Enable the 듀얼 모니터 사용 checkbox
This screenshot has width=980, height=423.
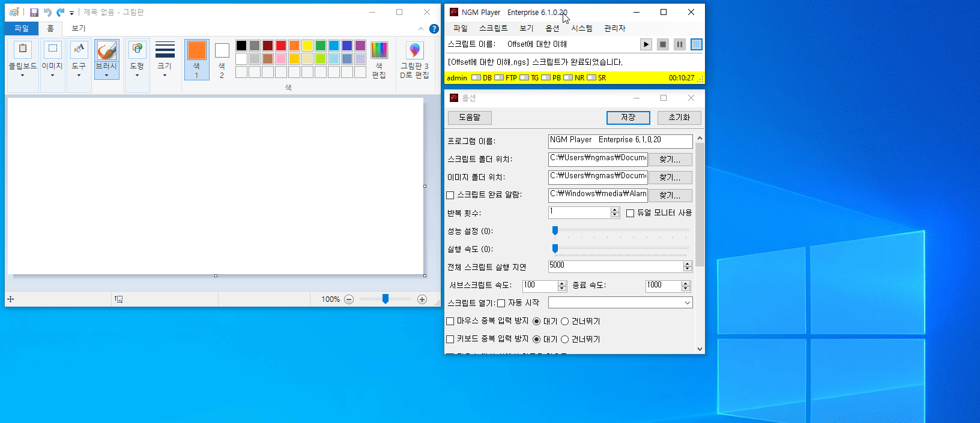pyautogui.click(x=631, y=213)
